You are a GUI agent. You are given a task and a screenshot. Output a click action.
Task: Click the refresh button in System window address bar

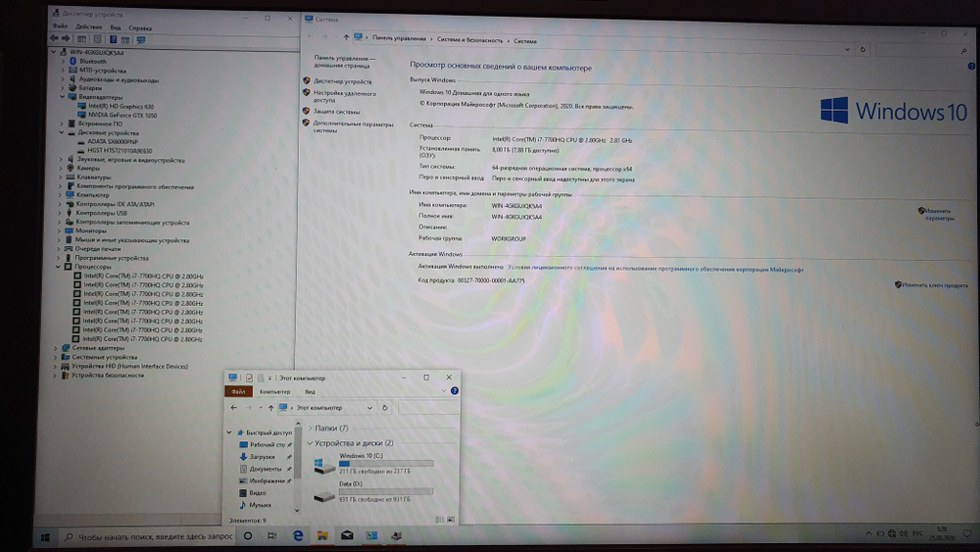(862, 49)
